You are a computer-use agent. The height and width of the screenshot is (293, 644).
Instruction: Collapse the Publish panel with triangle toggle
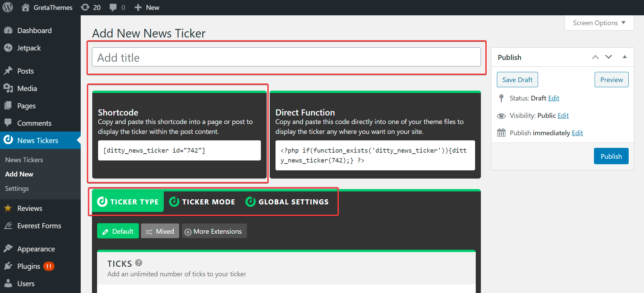[625, 57]
